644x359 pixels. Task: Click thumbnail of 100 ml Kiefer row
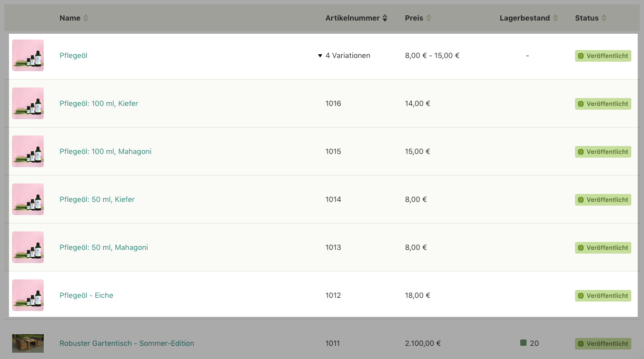[28, 103]
